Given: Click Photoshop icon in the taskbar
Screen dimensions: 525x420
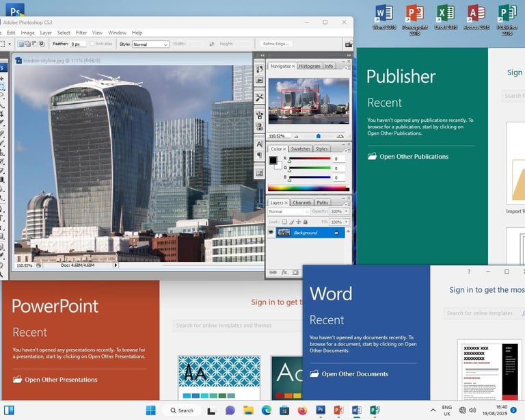Looking at the screenshot, I should point(321,410).
